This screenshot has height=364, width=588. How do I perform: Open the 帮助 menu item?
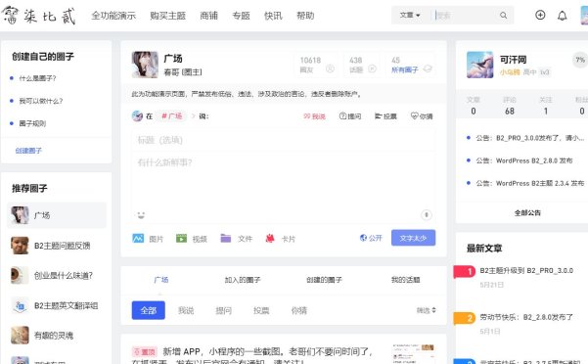pos(305,16)
